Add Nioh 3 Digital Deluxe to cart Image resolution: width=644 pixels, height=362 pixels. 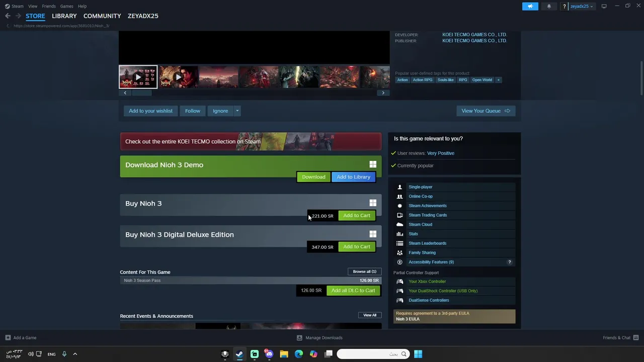pos(357,247)
